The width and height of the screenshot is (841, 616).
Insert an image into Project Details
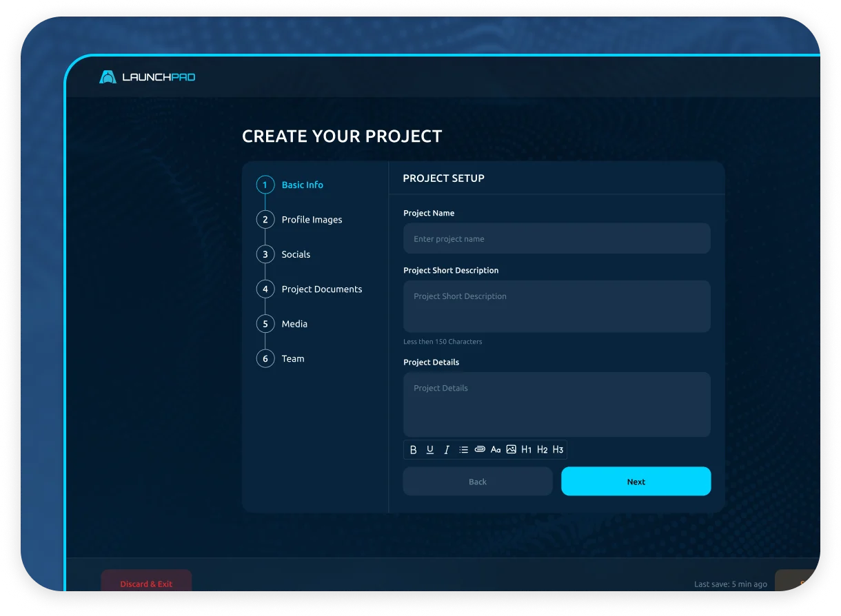pyautogui.click(x=511, y=449)
